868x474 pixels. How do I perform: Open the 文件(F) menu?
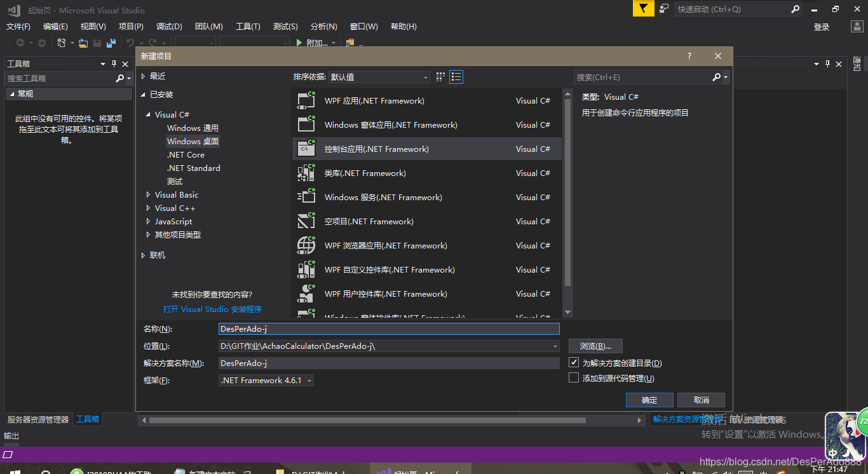pos(18,26)
